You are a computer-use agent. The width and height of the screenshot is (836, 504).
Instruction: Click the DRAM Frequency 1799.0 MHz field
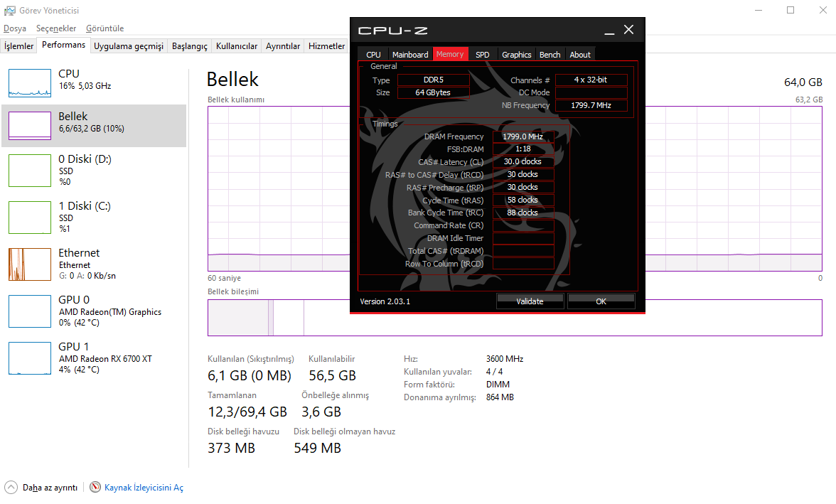tap(523, 136)
